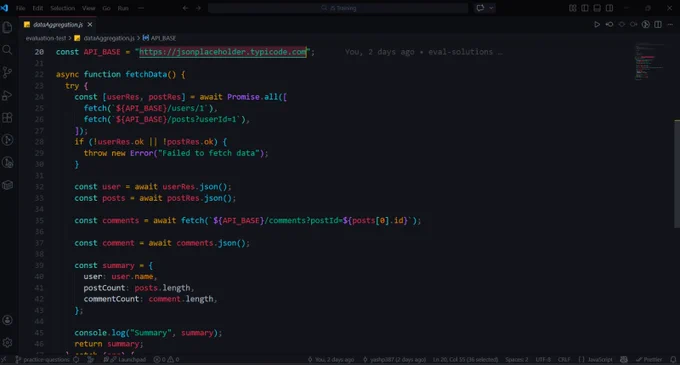Open the Copilot chat icon in title bar

[480, 8]
